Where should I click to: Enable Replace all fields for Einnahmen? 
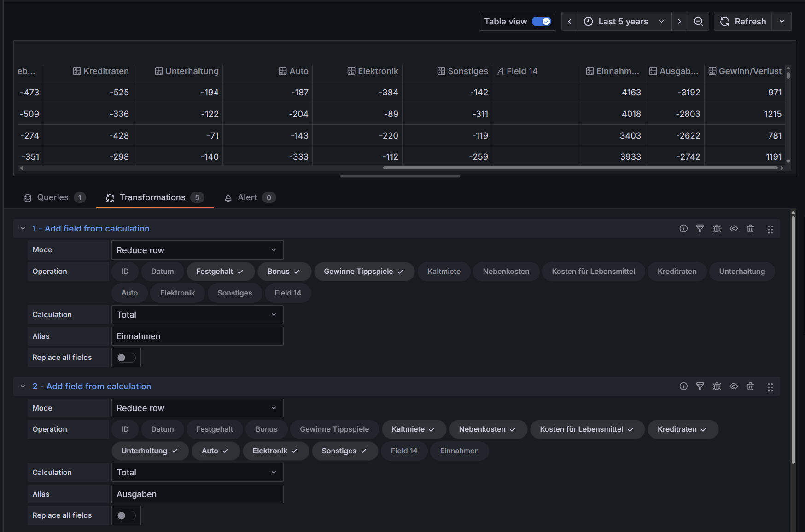coord(126,358)
